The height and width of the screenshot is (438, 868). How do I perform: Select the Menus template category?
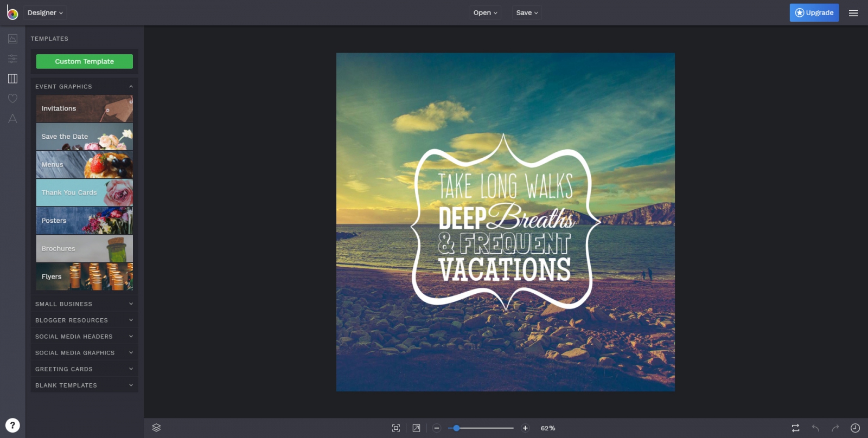pyautogui.click(x=85, y=165)
